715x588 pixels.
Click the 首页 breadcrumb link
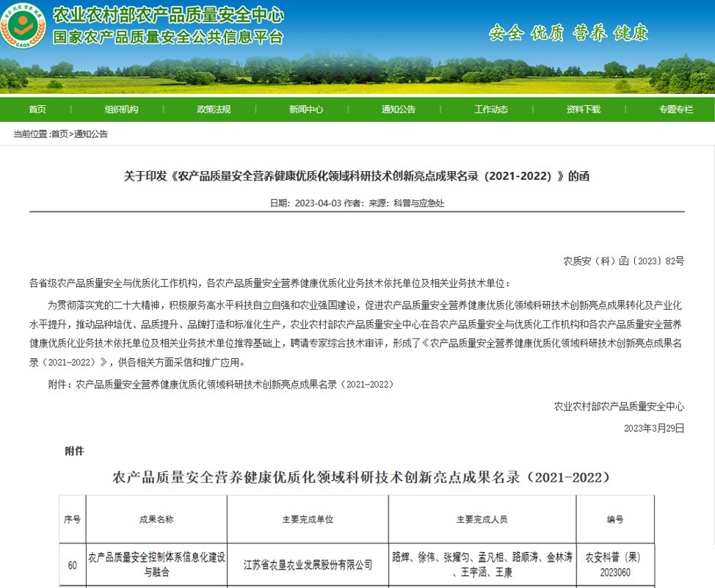click(59, 134)
